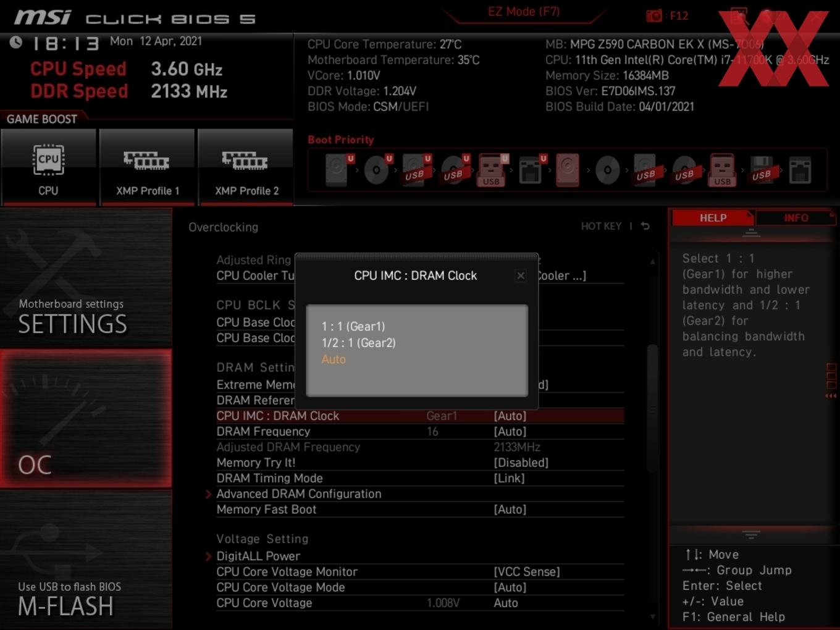
Task: Open DRAM Timing Mode [Link] setting
Action: pyautogui.click(x=509, y=478)
